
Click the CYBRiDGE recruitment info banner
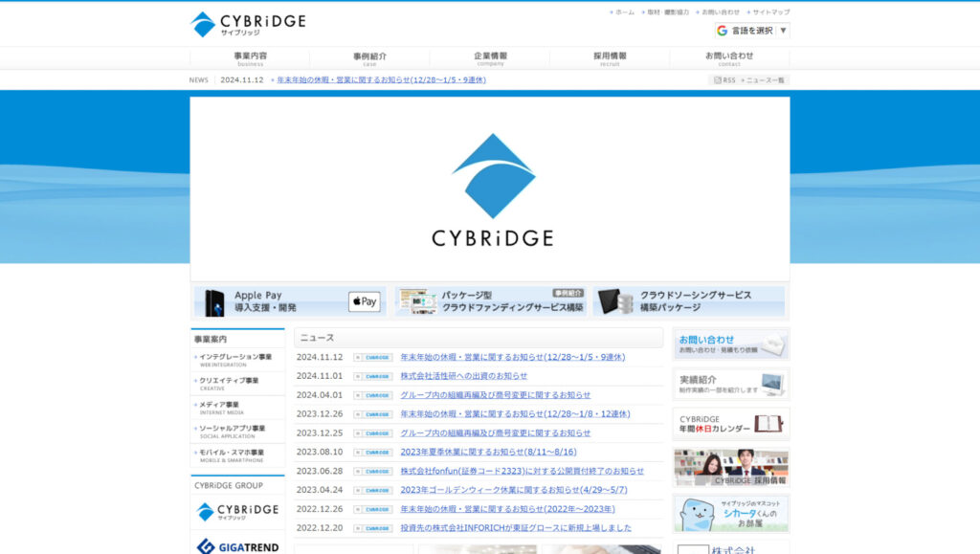click(731, 468)
